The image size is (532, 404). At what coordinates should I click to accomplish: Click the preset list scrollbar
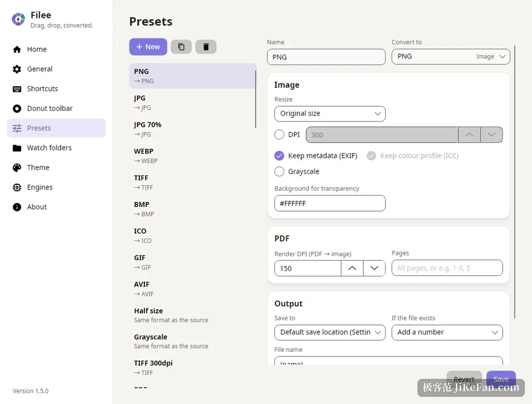(256, 99)
